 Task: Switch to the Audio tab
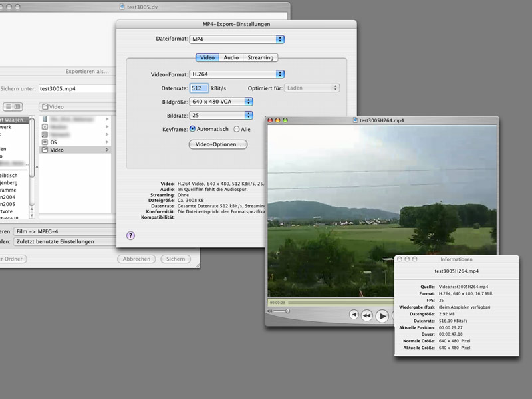click(231, 58)
